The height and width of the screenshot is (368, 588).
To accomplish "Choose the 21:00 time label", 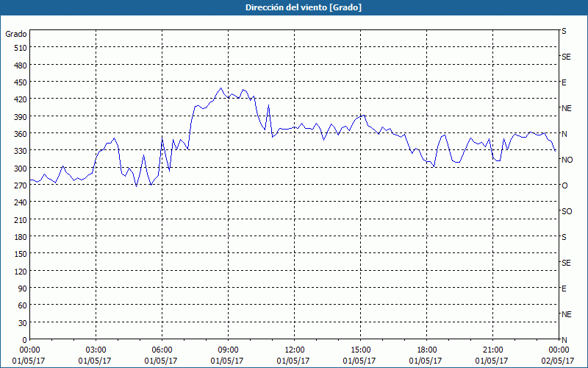I will (492, 350).
